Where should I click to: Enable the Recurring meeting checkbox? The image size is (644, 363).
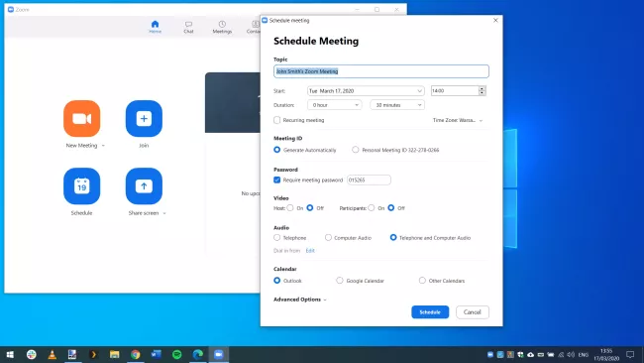[x=276, y=120]
